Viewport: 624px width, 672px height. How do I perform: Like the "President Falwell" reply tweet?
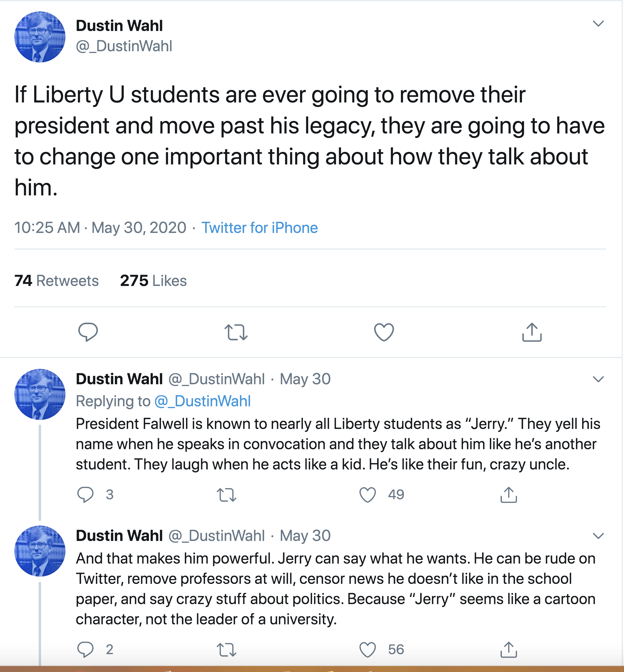coord(367,495)
